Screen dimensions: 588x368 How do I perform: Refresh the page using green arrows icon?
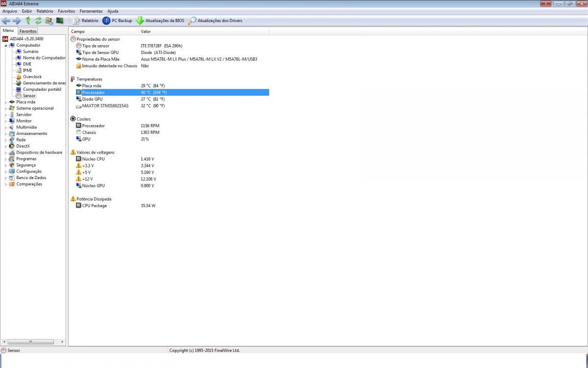click(38, 21)
